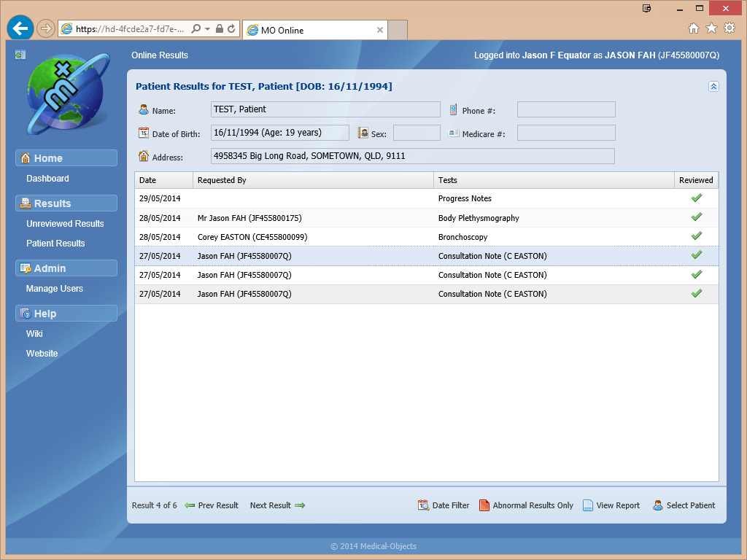
Task: Go to Next Result
Action: (277, 505)
